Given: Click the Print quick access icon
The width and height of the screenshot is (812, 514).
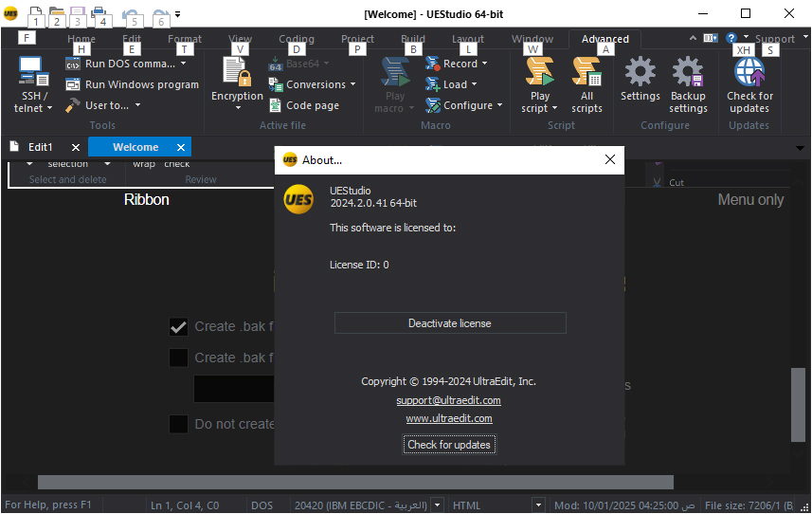Looking at the screenshot, I should (99, 13).
